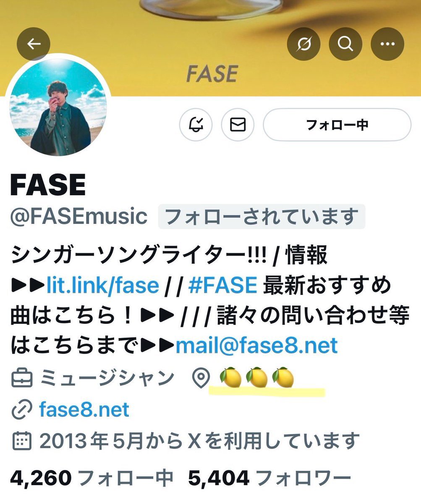Tap the search magnifier icon

(345, 44)
